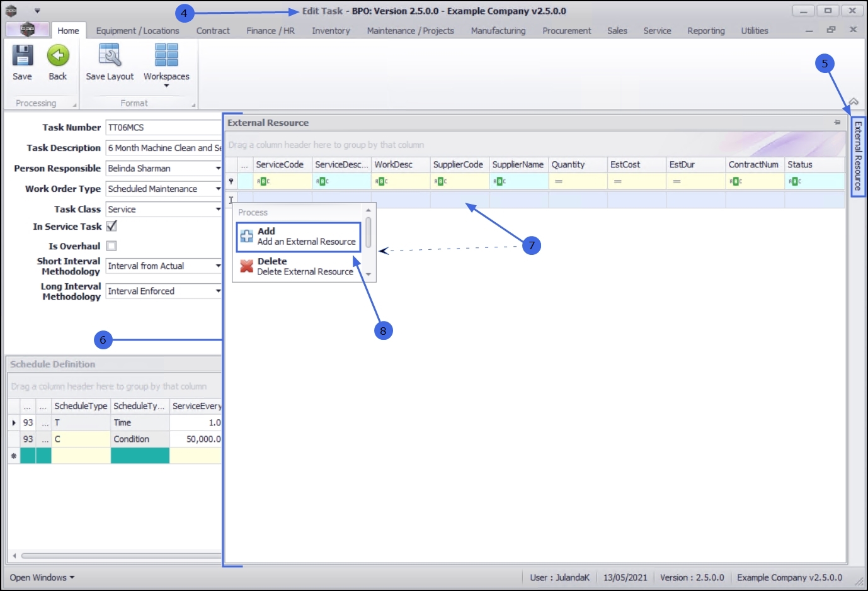Select Add an External Resource
868x591 pixels.
tap(299, 237)
